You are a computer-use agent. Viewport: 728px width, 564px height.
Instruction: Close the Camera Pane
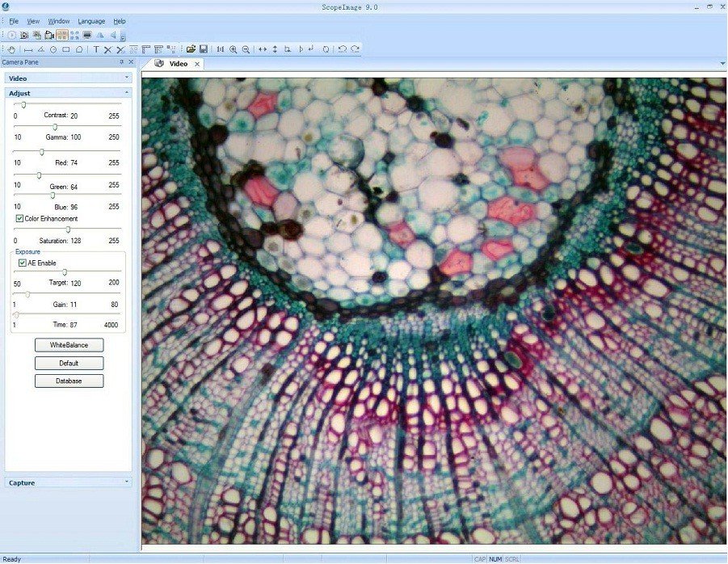[131, 61]
